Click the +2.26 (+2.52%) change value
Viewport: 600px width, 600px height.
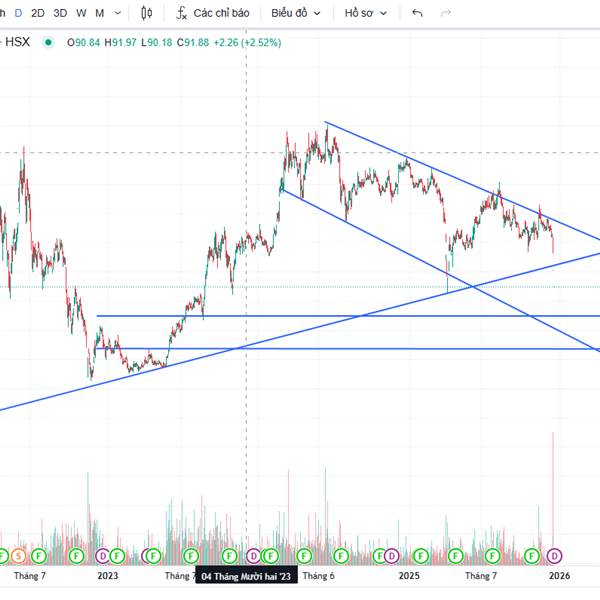(x=247, y=42)
